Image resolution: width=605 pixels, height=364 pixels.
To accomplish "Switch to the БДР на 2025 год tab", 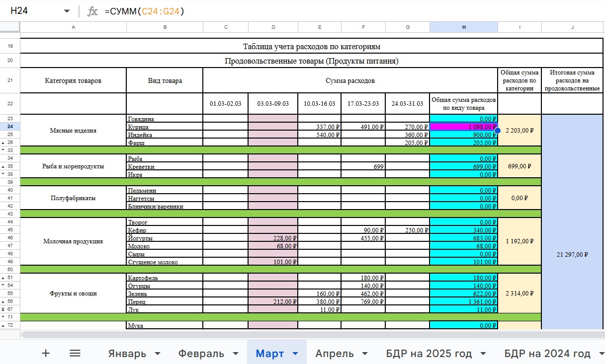I will tap(429, 354).
